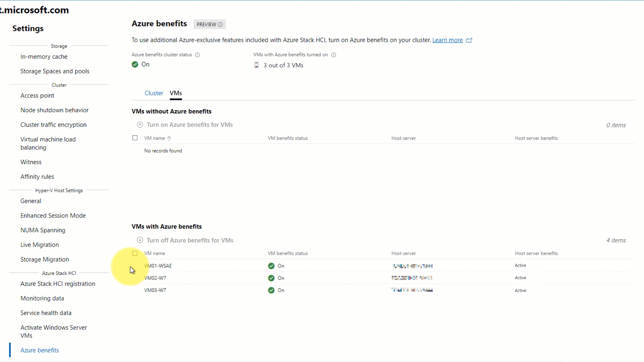The image size is (644, 362).
Task: Click the Azure benefits cluster status On icon
Action: pyautogui.click(x=135, y=64)
